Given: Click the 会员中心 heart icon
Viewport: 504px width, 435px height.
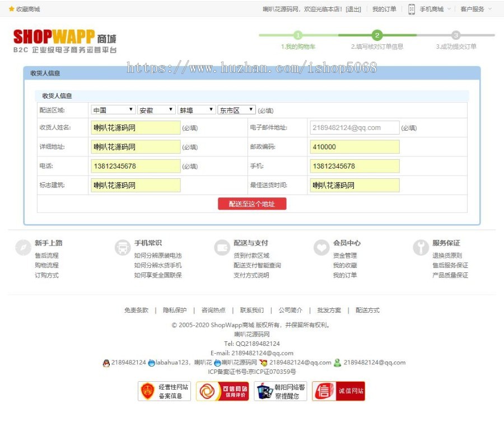Looking at the screenshot, I should point(321,247).
